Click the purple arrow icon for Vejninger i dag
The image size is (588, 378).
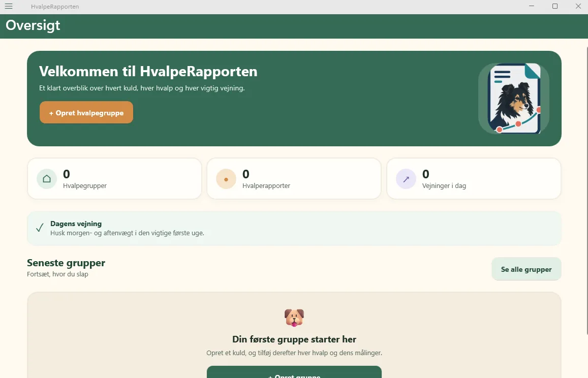click(406, 179)
